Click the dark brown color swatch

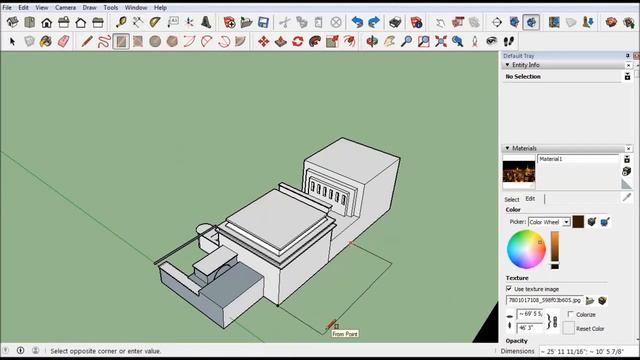tap(578, 222)
